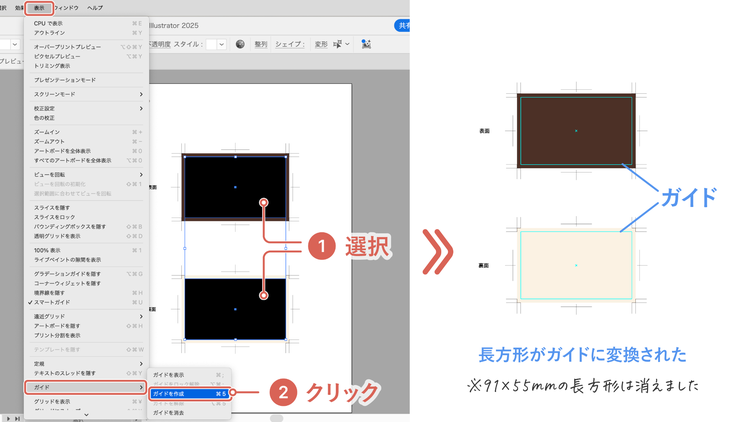The height and width of the screenshot is (422, 750).
Task: Choose ズームアウト
Action: (x=87, y=142)
